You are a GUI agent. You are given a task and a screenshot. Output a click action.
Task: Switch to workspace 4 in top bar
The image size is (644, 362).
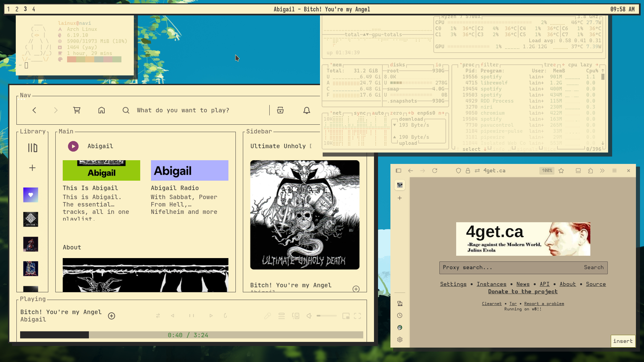(34, 9)
